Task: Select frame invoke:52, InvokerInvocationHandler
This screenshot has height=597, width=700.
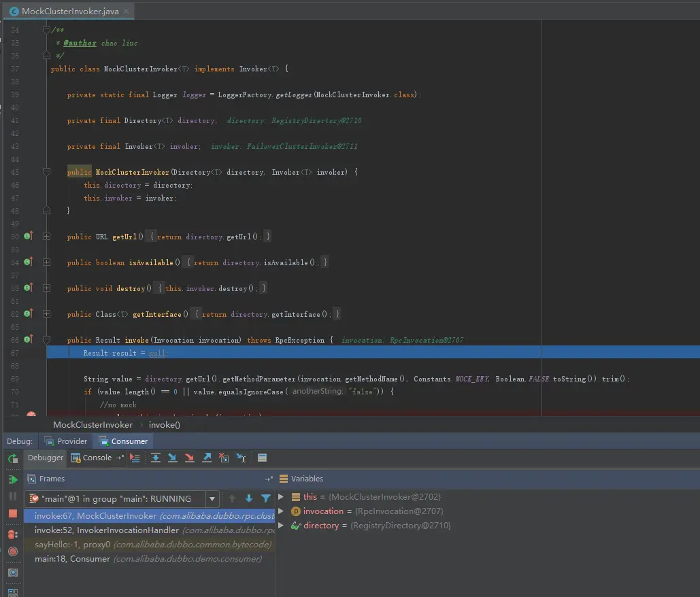Action: (149, 530)
